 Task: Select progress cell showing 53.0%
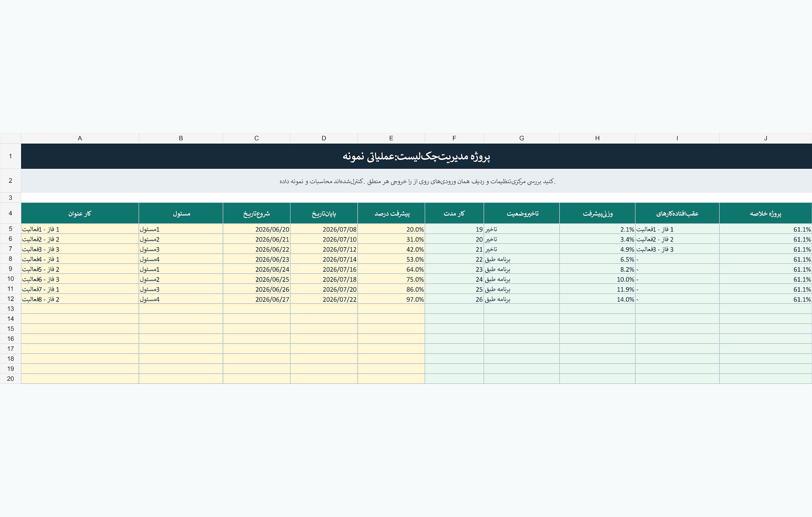(391, 259)
